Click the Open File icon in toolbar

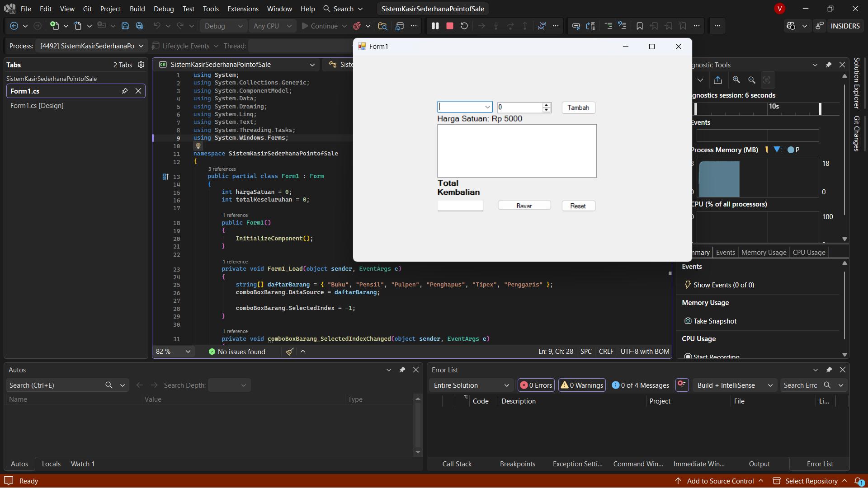pos(78,26)
